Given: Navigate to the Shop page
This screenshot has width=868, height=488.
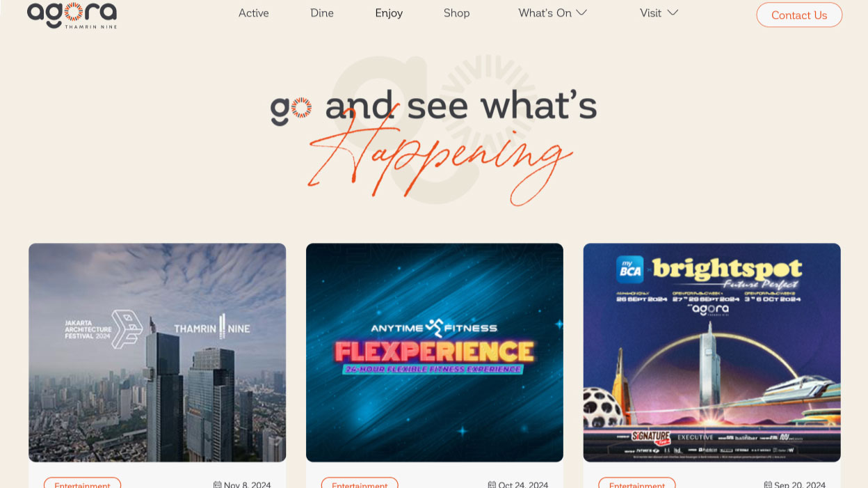Looking at the screenshot, I should 457,13.
